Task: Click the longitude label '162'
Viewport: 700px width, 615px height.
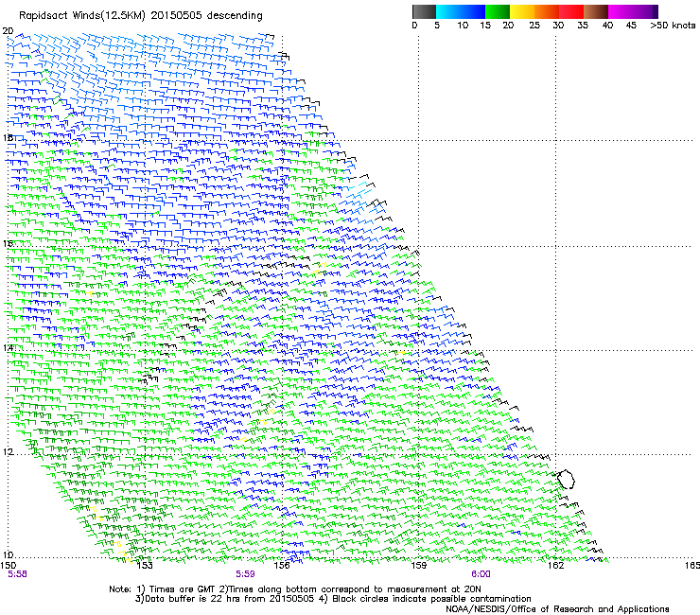Action: click(556, 566)
